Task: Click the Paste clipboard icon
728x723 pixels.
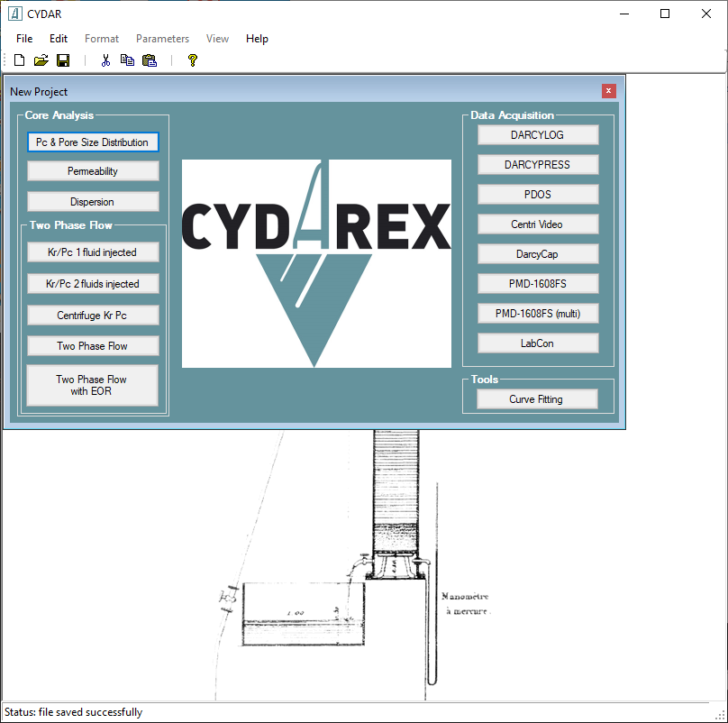Action: 150,59
